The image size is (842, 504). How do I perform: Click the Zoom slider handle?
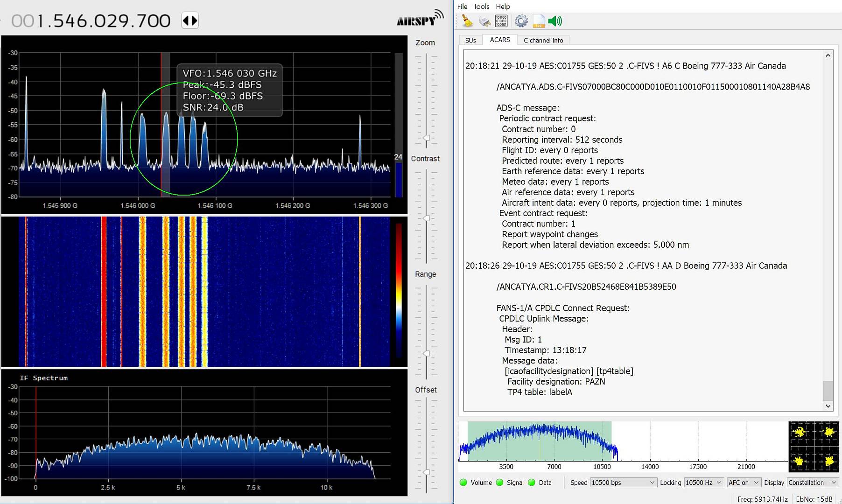[x=426, y=138]
